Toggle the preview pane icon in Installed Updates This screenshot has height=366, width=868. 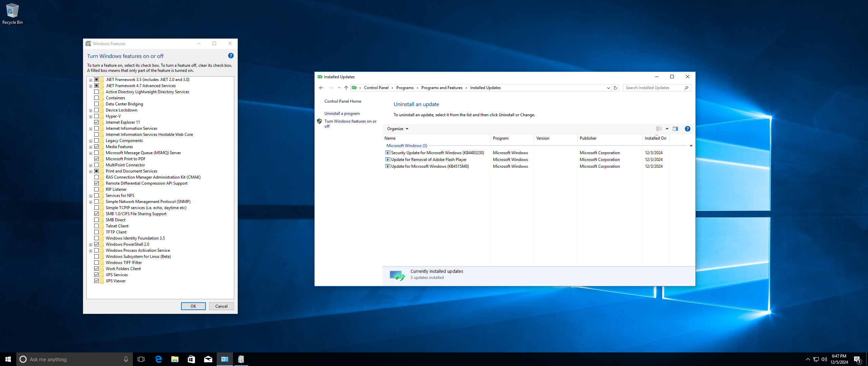[675, 129]
